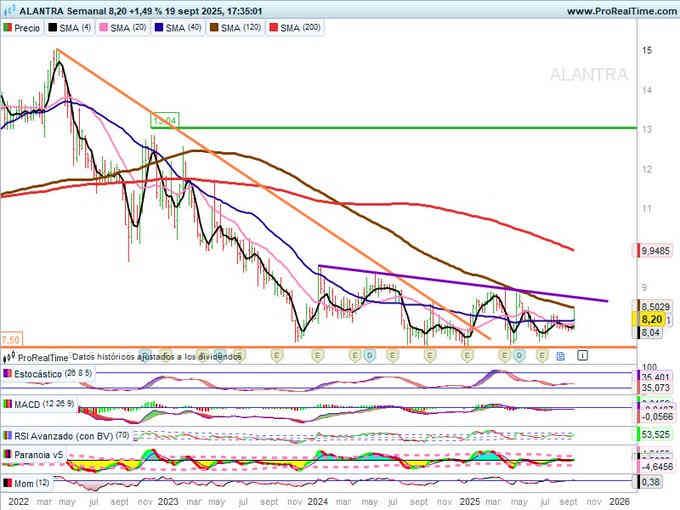Click the -4,6456 Paranoia value tag

656,467
